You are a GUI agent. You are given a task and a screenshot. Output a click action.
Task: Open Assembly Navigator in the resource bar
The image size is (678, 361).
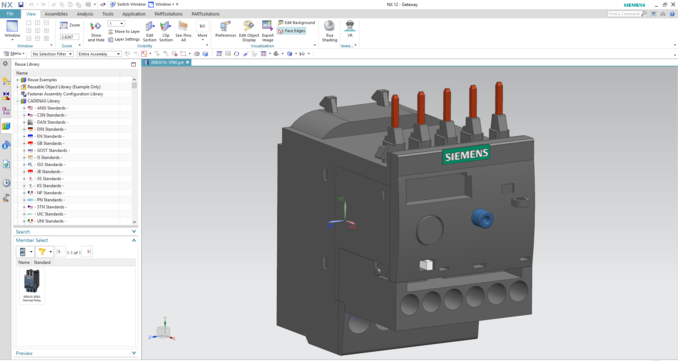[6, 81]
